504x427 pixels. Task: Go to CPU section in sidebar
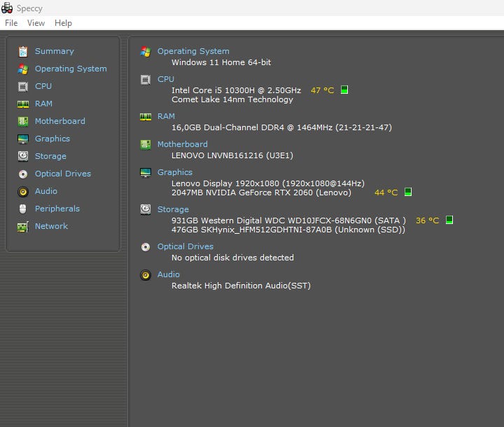coord(43,86)
